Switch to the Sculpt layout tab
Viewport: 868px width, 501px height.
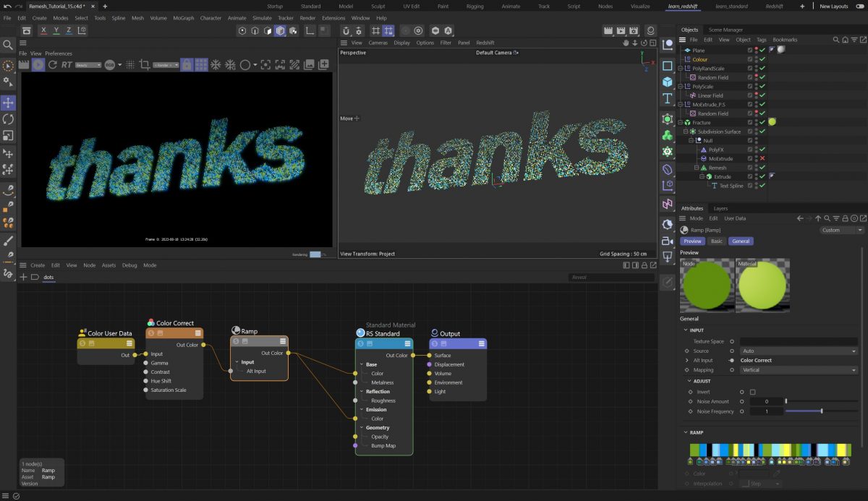pyautogui.click(x=378, y=6)
